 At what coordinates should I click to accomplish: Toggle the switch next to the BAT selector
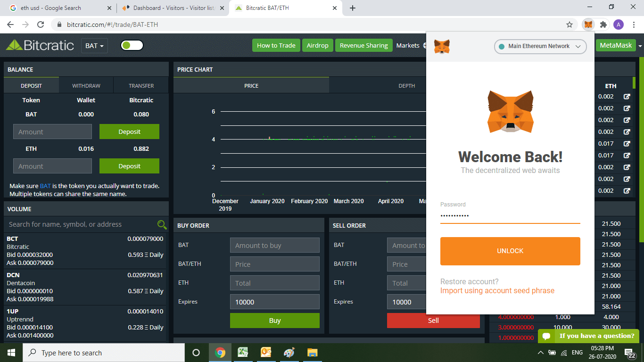pyautogui.click(x=132, y=46)
